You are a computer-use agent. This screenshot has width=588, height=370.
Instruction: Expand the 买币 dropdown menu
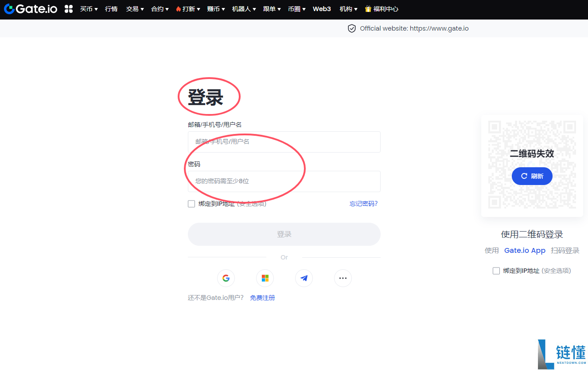(89, 9)
